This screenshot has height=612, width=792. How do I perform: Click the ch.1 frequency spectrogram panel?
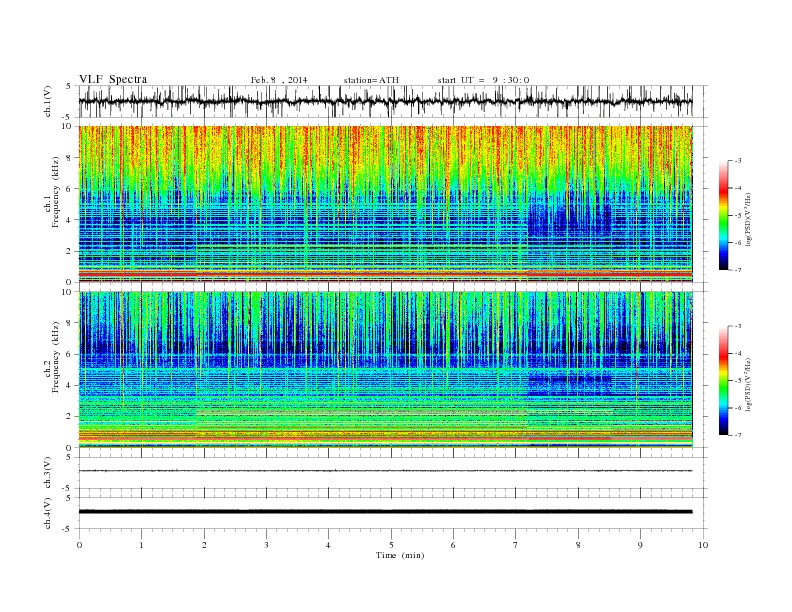tap(385, 204)
